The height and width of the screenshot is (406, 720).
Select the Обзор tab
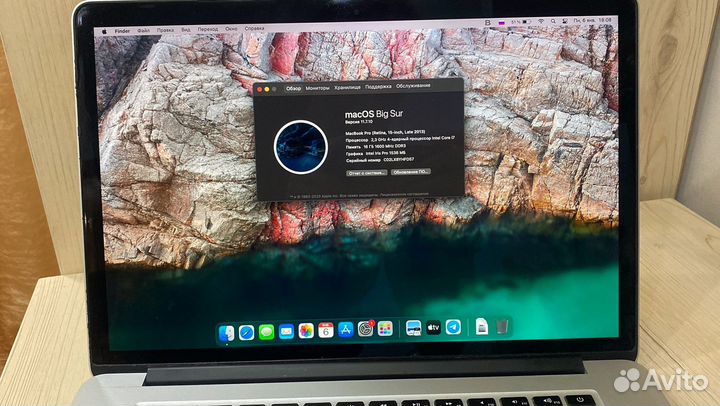pyautogui.click(x=293, y=88)
